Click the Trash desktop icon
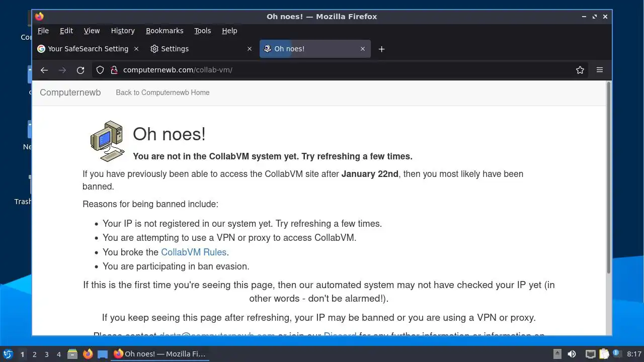The height and width of the screenshot is (362, 644). [23, 190]
